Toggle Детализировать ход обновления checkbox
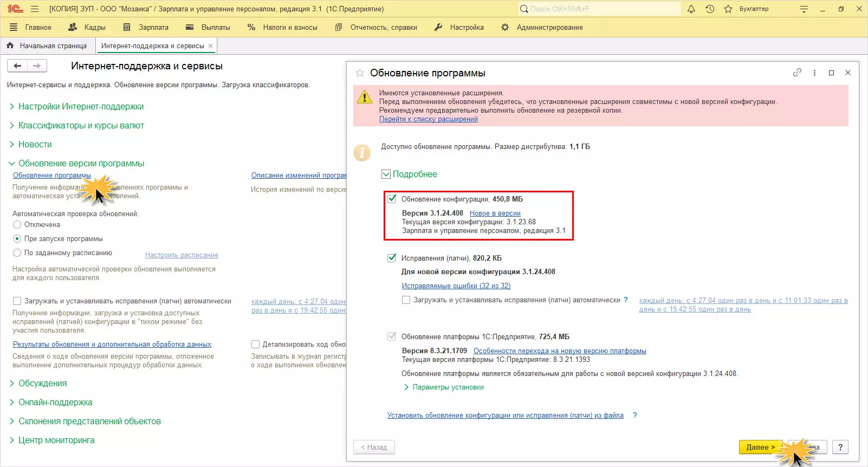The height and width of the screenshot is (467, 868). [256, 345]
